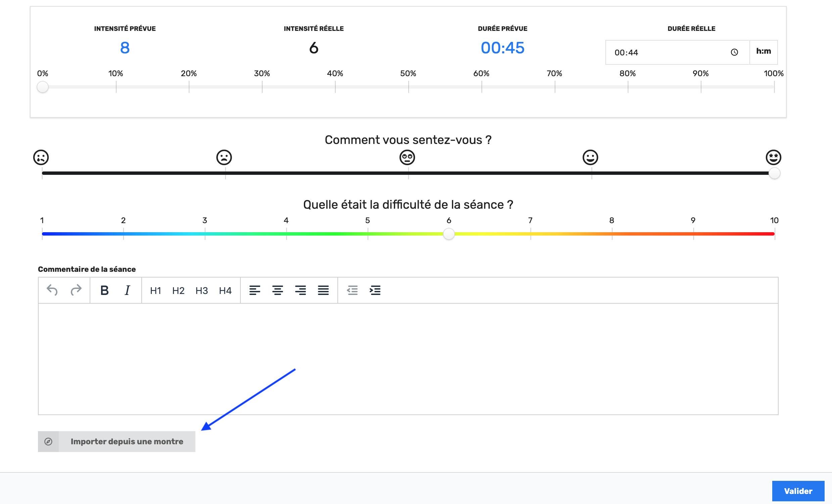The image size is (832, 504).
Task: Center-align the comment text
Action: (x=278, y=290)
